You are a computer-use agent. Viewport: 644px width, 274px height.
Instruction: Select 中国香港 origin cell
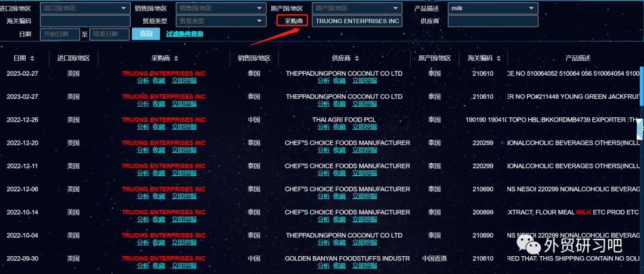pos(435,259)
